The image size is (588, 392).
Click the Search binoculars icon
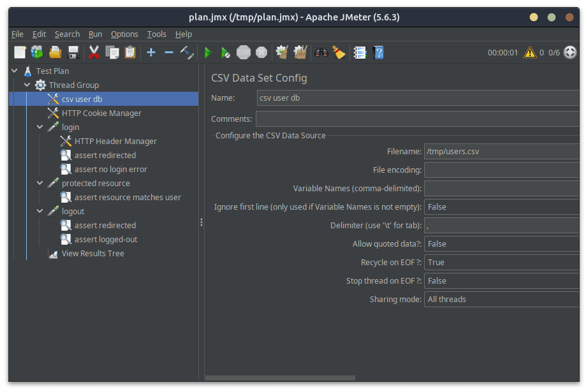point(321,52)
